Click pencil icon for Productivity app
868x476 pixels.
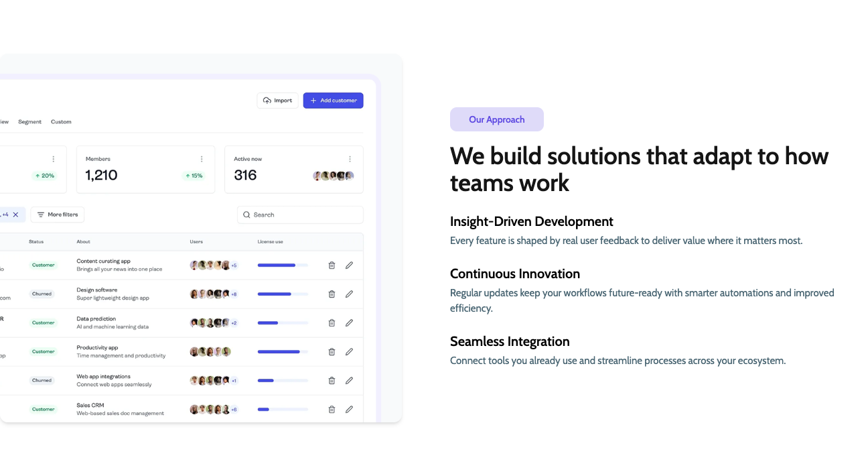tap(349, 352)
